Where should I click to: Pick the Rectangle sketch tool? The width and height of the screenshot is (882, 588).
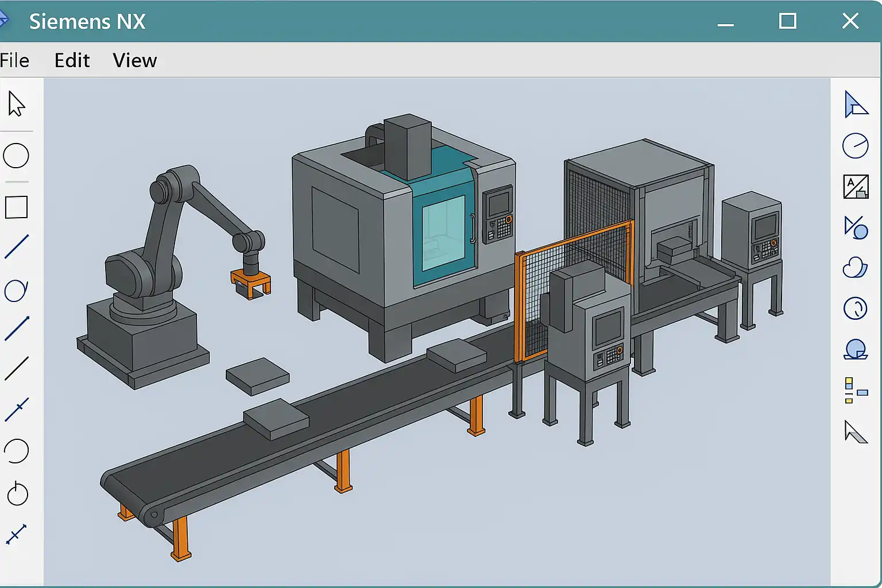click(16, 207)
